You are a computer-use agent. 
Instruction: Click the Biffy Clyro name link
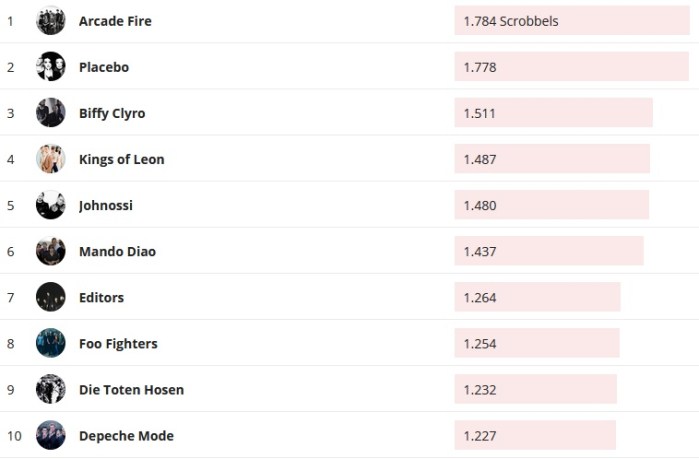[x=112, y=113]
